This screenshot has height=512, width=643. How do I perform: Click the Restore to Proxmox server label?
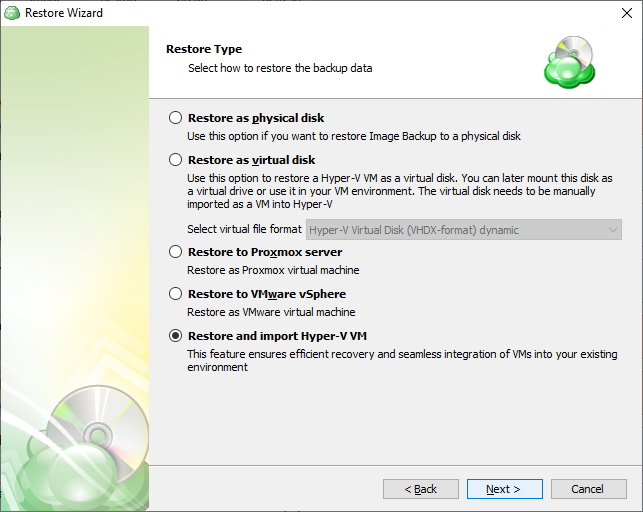pos(265,252)
